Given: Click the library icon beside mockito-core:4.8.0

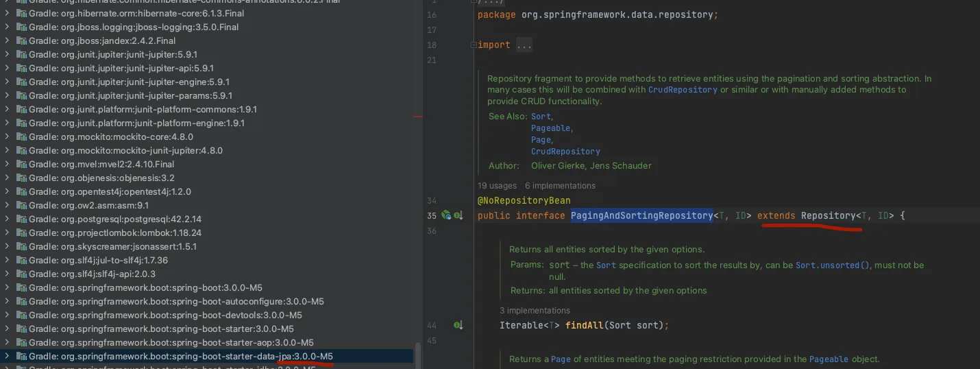Looking at the screenshot, I should coord(21,136).
